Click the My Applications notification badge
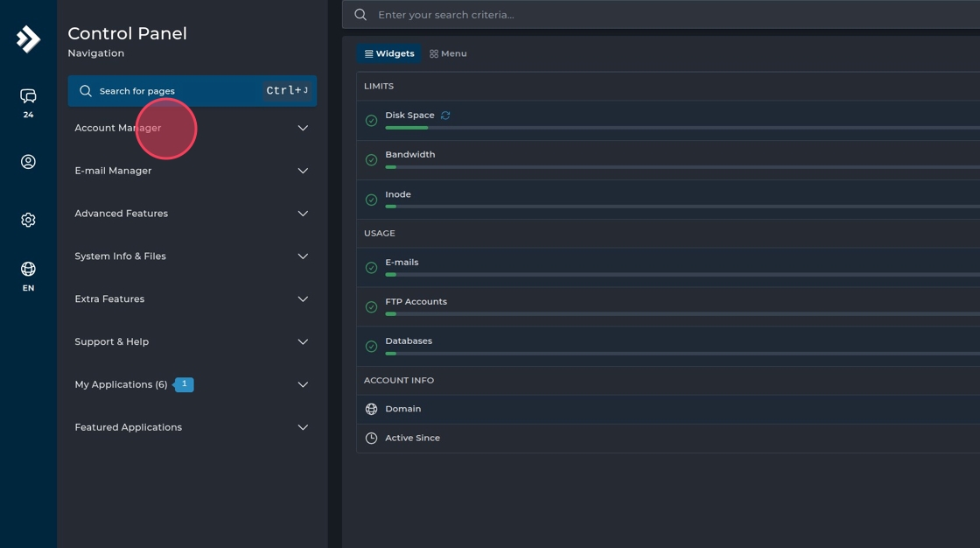980x548 pixels. (185, 384)
